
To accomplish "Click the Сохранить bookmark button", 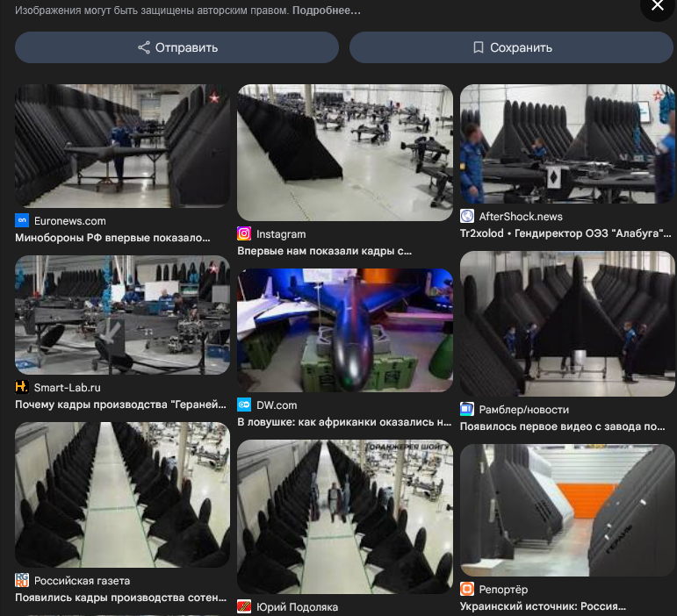I will pos(511,47).
